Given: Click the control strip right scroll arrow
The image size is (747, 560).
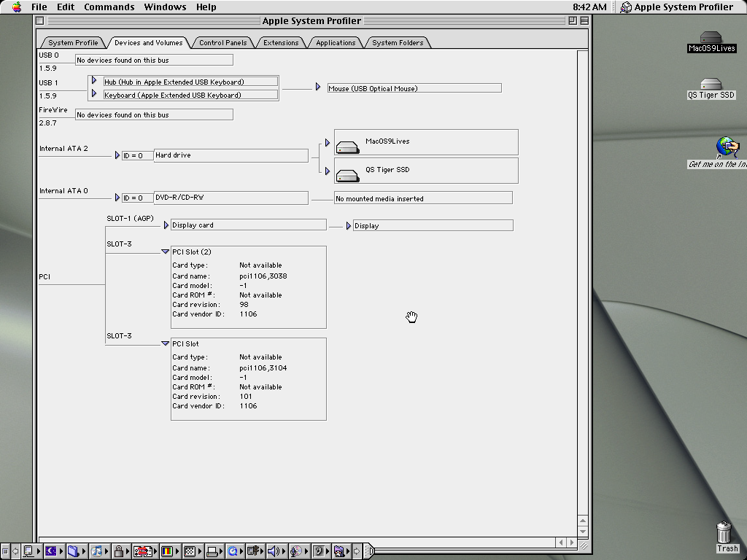Looking at the screenshot, I should point(357,551).
